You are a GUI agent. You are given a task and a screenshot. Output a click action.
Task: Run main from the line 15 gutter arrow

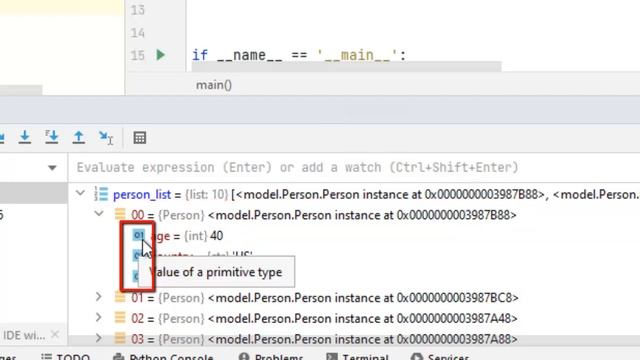click(160, 55)
